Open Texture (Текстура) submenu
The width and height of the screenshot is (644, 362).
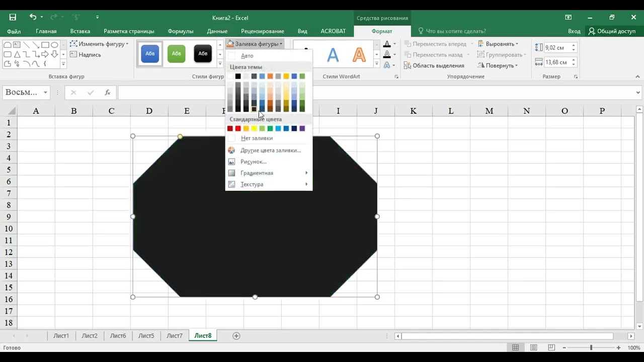pos(269,185)
